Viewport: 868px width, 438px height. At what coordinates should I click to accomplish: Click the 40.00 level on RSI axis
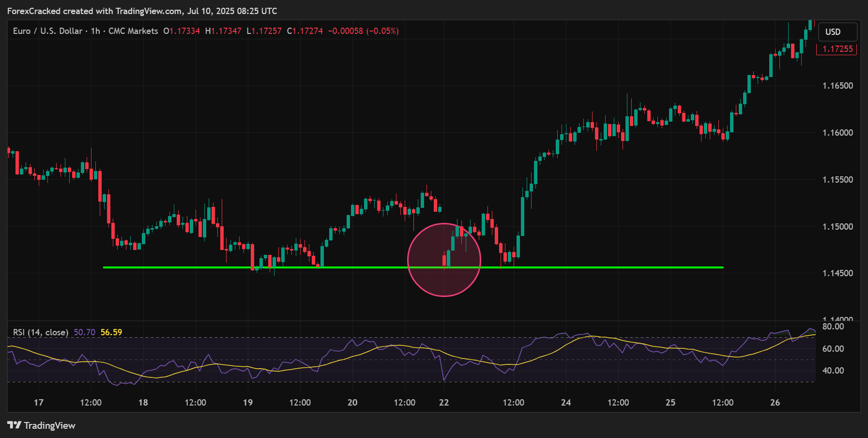833,371
